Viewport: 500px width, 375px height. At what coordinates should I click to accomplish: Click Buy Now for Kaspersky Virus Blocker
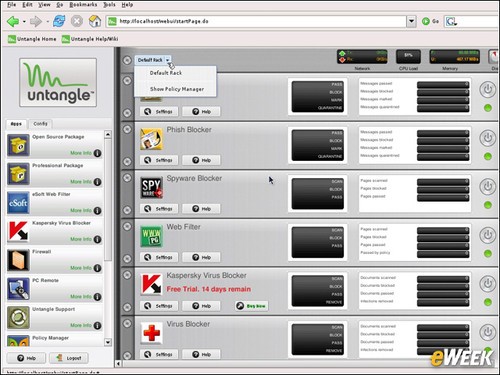tap(251, 306)
